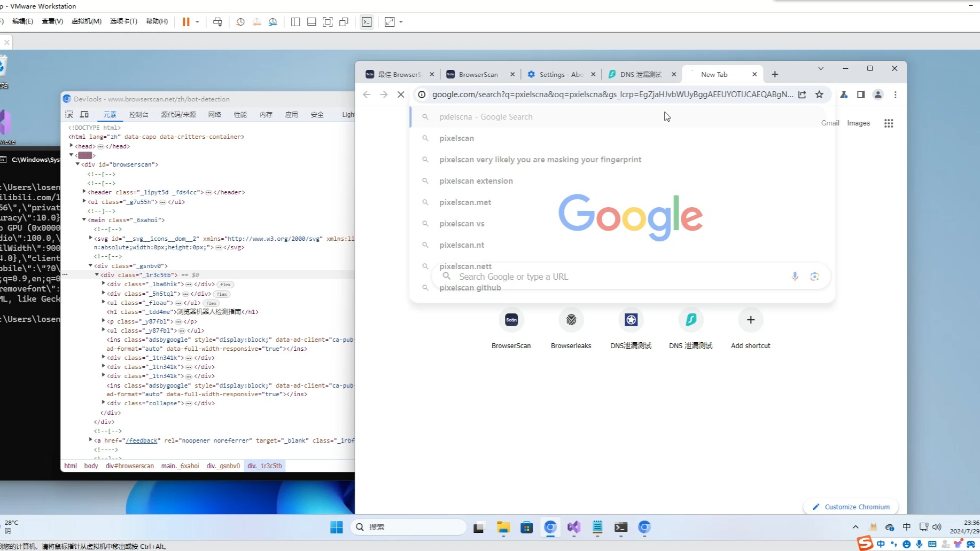Open VMware 编辑(E) menu
The width and height of the screenshot is (980, 551).
[22, 21]
